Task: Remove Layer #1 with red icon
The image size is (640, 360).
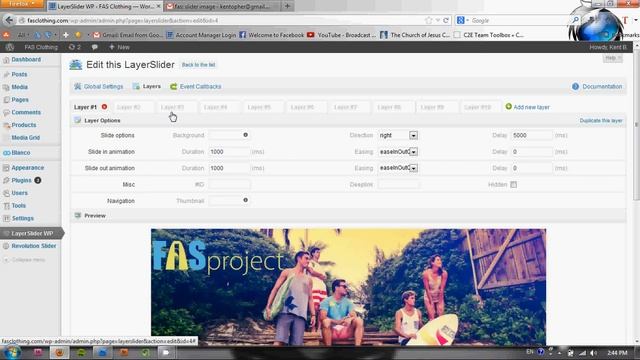Action: [104, 107]
